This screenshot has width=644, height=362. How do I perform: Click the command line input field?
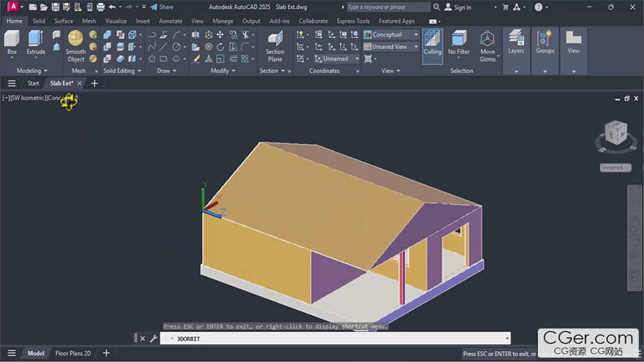335,339
